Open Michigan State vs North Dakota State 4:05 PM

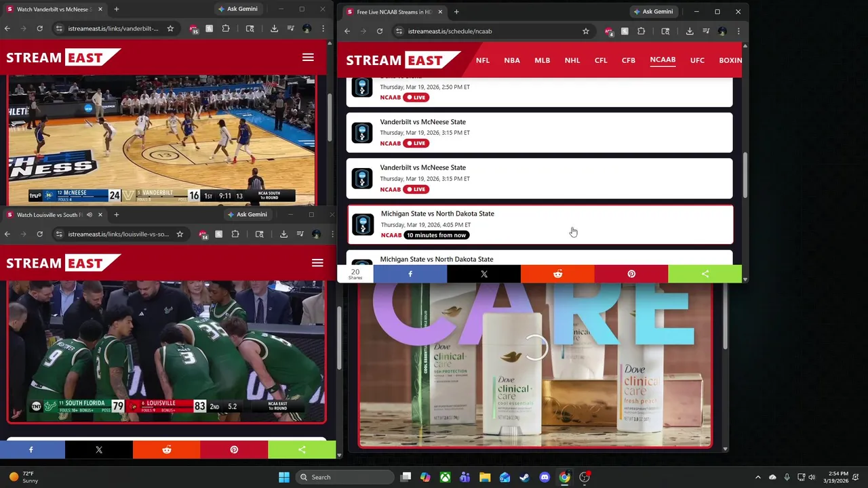pyautogui.click(x=540, y=224)
